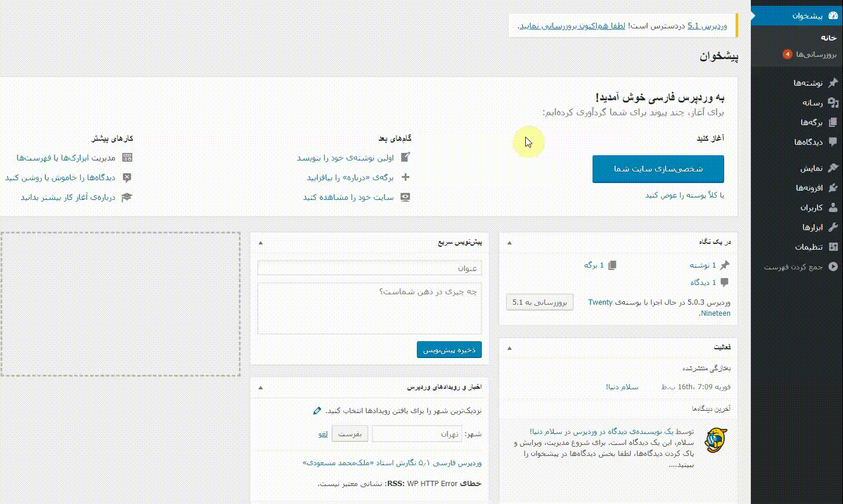The image size is (843, 504).
Task: Collapse the sidebar menu with arrow icon
Action: click(x=833, y=266)
